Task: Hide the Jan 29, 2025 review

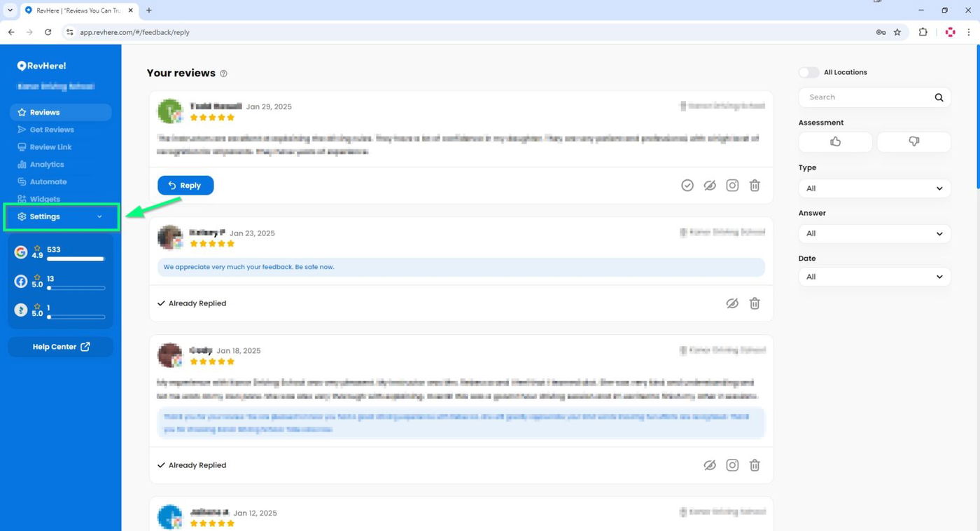Action: click(710, 186)
